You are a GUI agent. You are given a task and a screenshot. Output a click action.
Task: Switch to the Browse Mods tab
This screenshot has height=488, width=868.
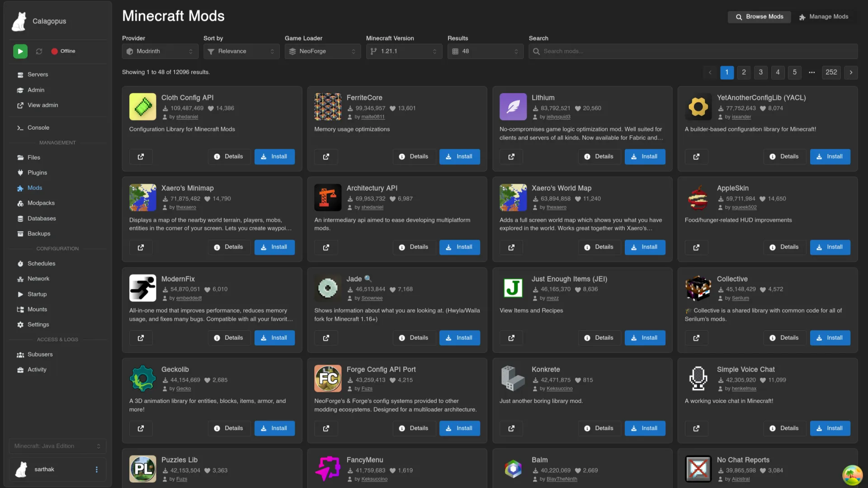coord(759,17)
